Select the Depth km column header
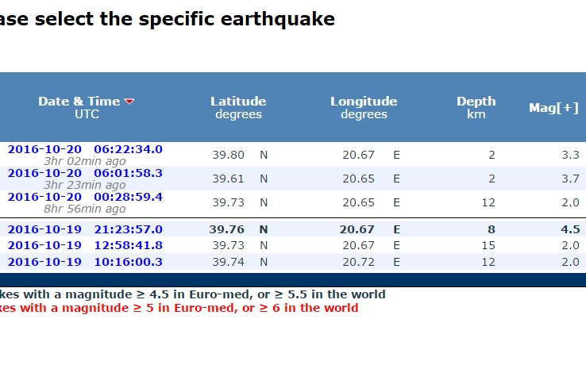This screenshot has height=392, width=586. click(476, 107)
